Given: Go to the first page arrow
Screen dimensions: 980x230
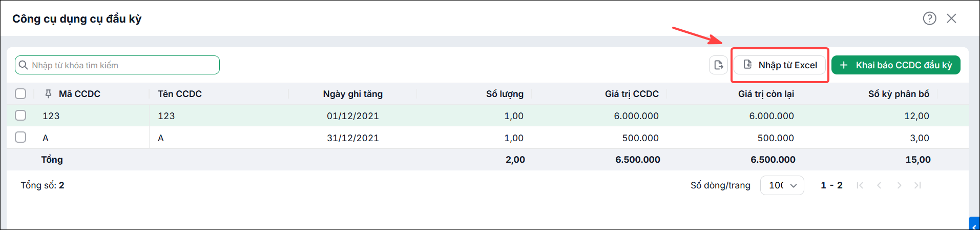Looking at the screenshot, I should pos(860,185).
